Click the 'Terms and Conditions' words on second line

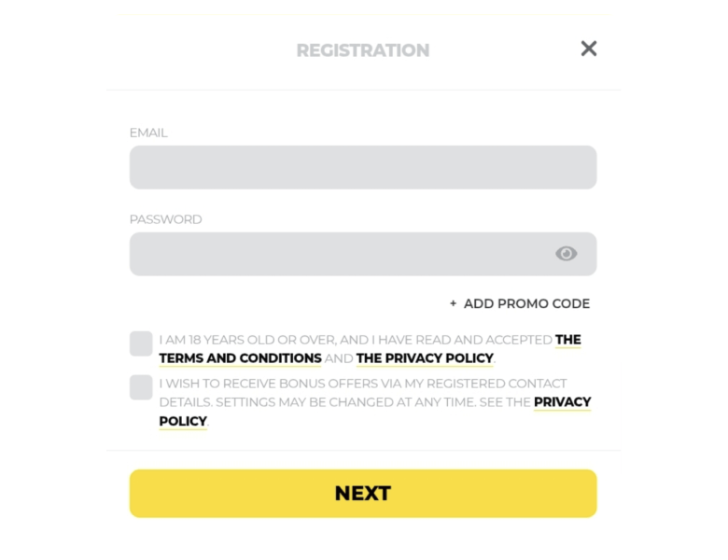click(240, 358)
